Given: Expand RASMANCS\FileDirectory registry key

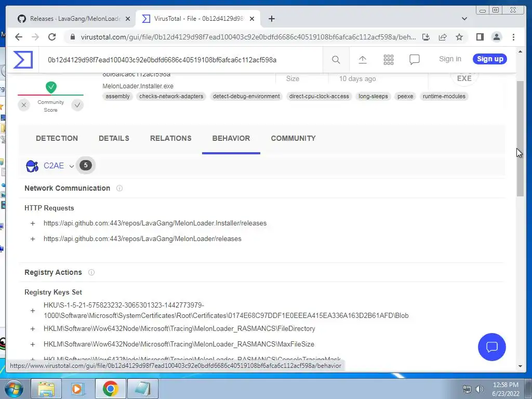Looking at the screenshot, I should [x=33, y=329].
